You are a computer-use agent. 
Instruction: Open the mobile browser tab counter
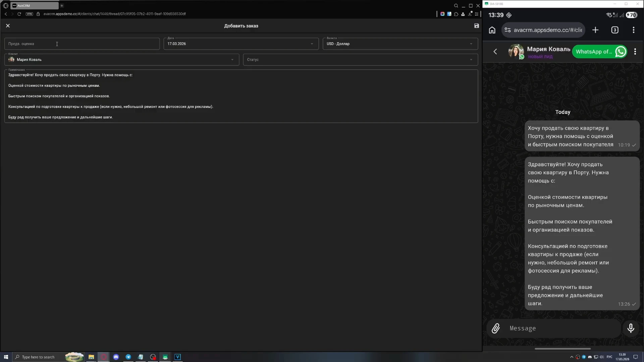614,30
